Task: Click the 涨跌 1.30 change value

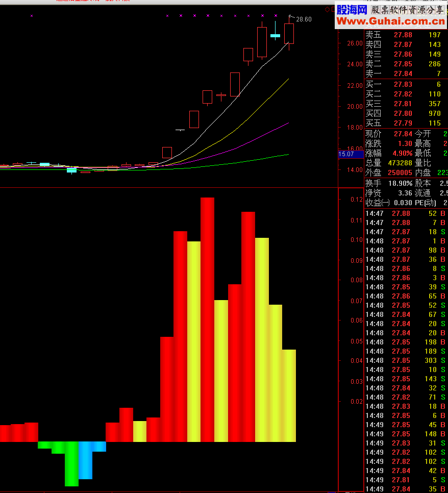Action: 405,144
